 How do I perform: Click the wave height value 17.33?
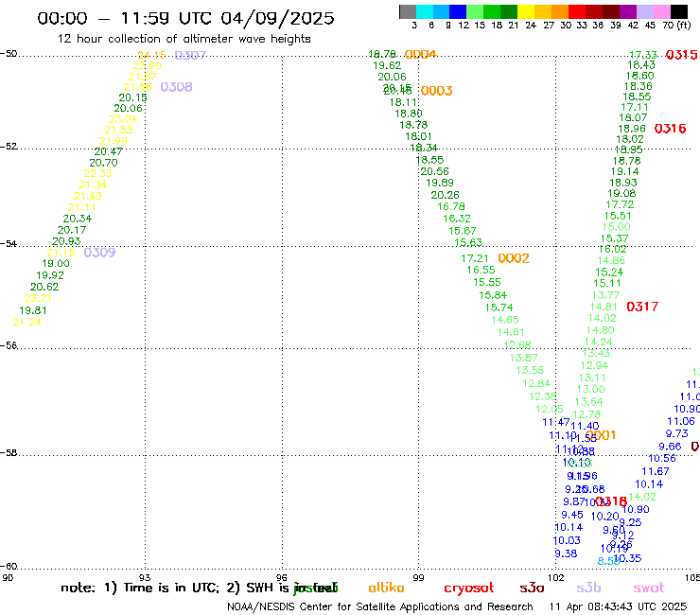(643, 55)
